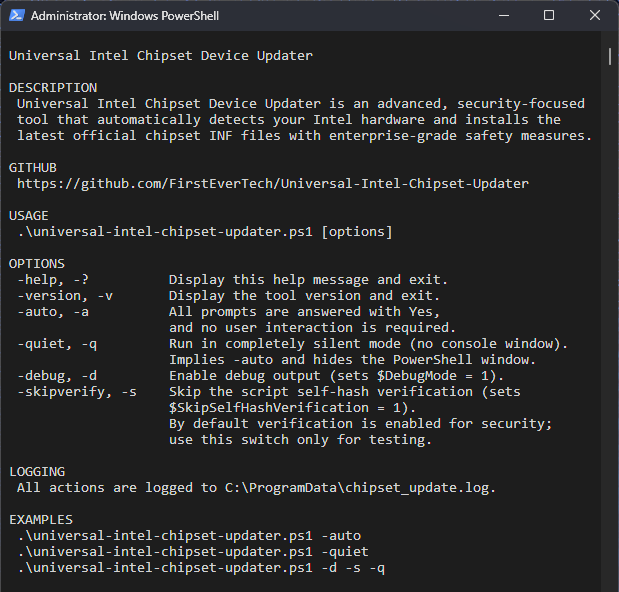Click the vertical scrollbar thumb

(610, 55)
